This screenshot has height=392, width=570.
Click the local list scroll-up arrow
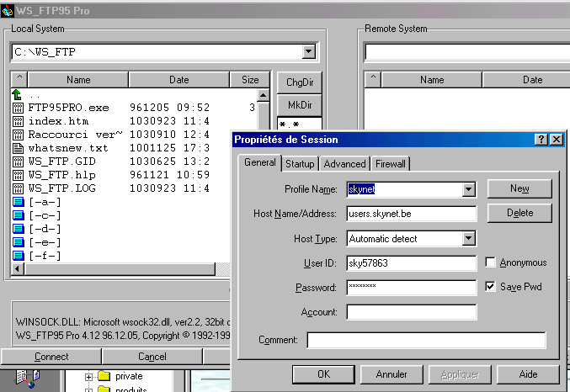[263, 96]
